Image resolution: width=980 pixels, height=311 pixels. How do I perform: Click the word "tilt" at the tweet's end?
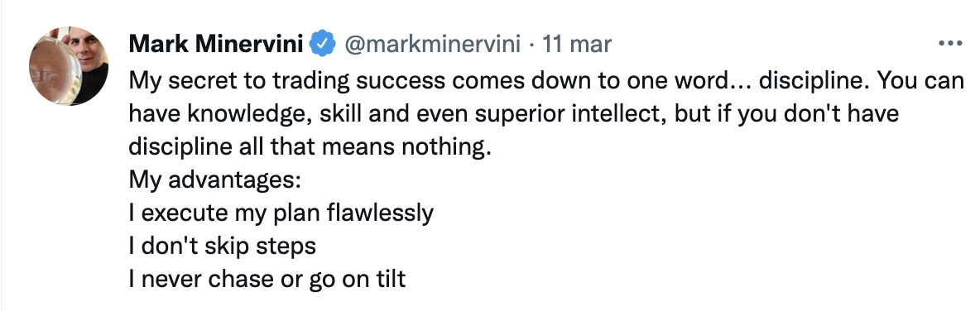(x=390, y=279)
